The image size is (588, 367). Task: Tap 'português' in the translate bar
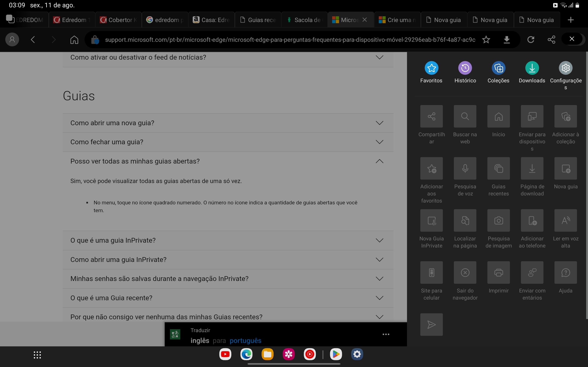[x=245, y=341]
